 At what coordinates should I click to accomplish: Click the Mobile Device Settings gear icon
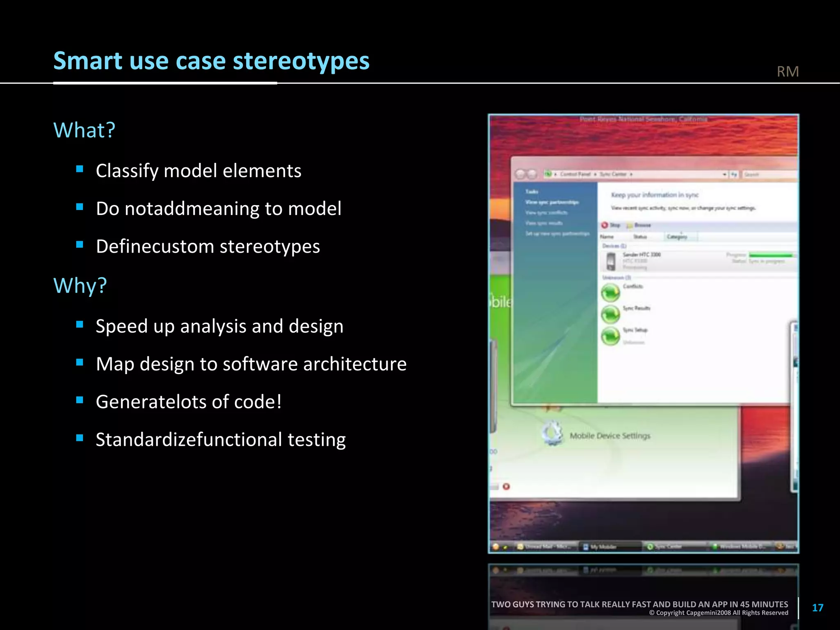(552, 434)
